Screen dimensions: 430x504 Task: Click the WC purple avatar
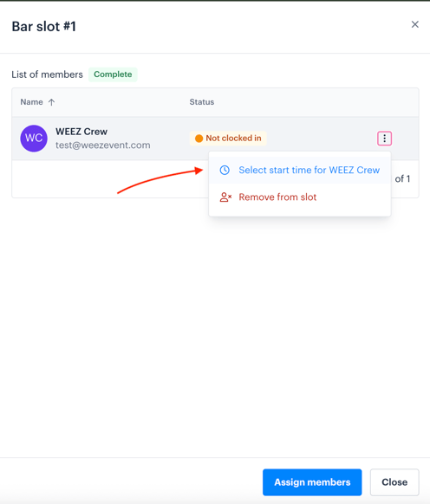34,139
